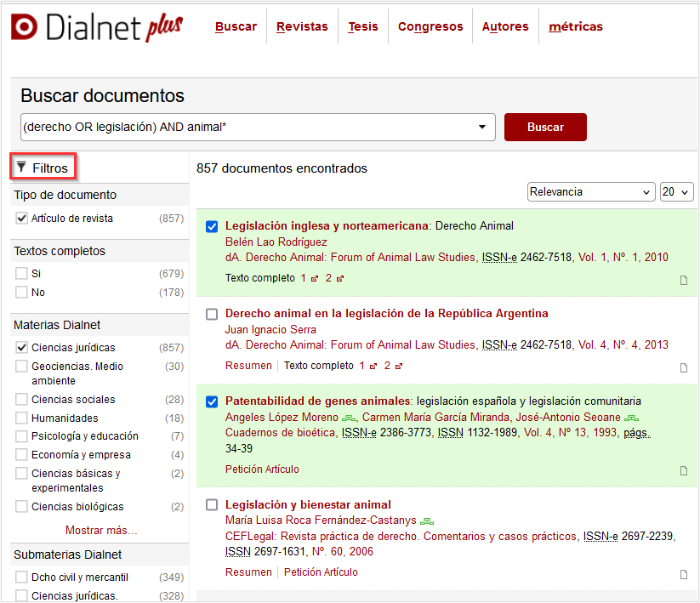Check Humanidades filter
700x603 pixels.
coord(21,418)
